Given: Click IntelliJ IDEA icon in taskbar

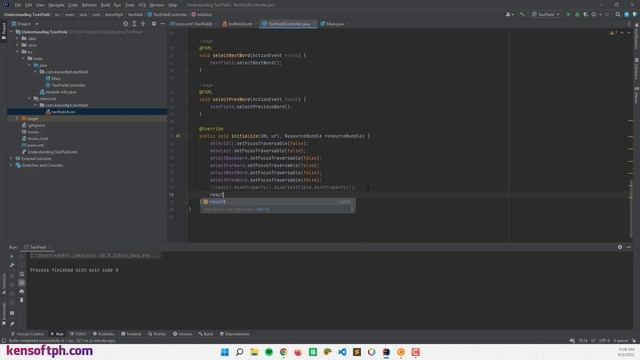Looking at the screenshot, I should (x=386, y=352).
